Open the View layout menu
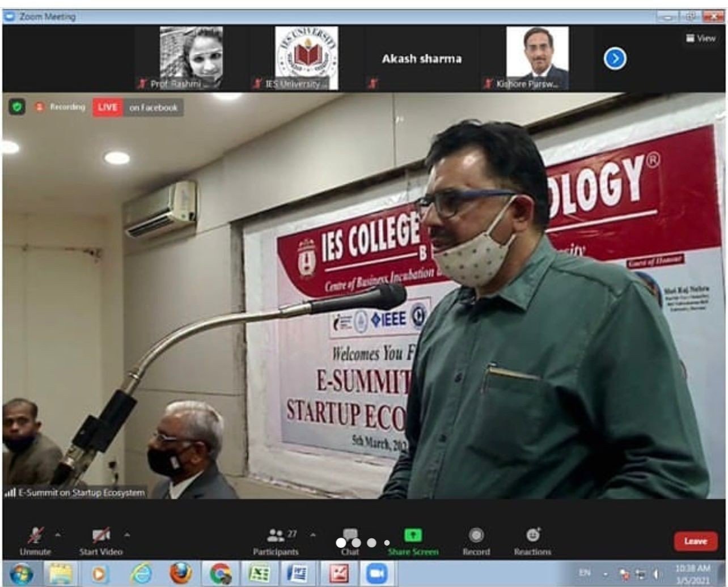The image size is (728, 587). point(701,38)
